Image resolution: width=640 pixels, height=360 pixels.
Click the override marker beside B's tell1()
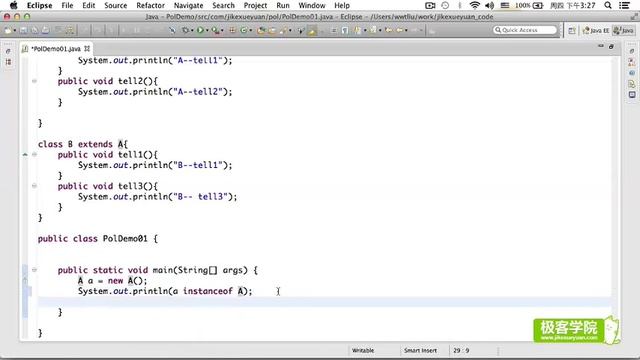pyautogui.click(x=25, y=155)
